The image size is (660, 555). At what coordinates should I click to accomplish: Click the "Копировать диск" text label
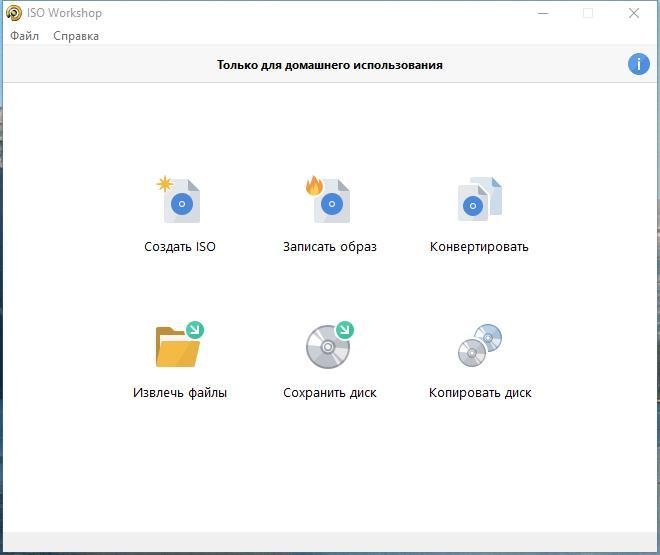(x=480, y=393)
